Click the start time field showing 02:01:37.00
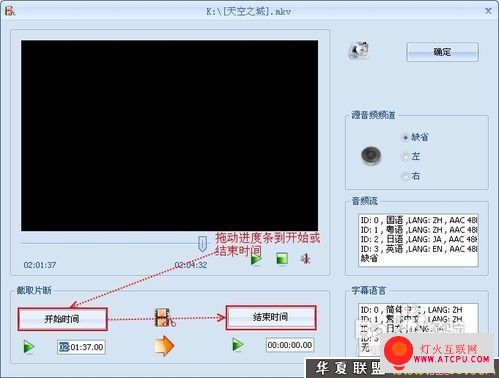499x378 pixels. pos(81,347)
